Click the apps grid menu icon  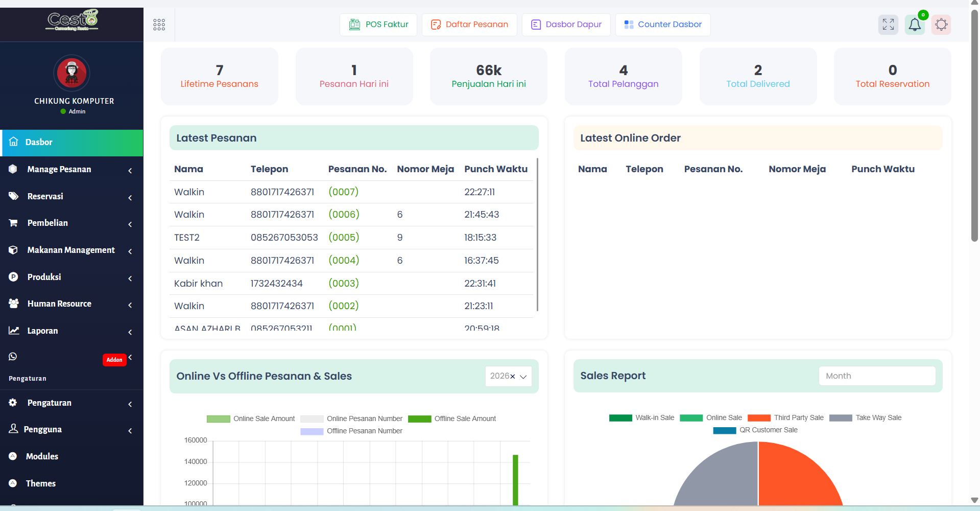click(x=159, y=25)
